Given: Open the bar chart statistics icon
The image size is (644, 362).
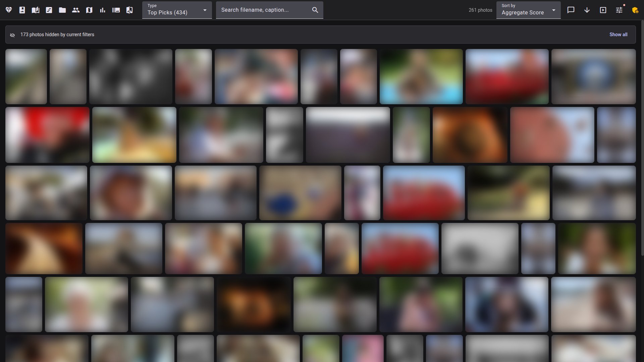Looking at the screenshot, I should click(103, 10).
